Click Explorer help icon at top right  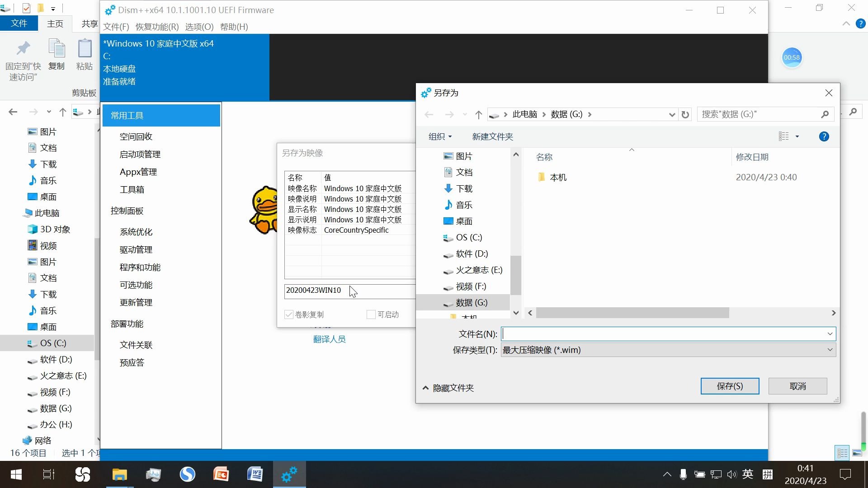point(860,23)
